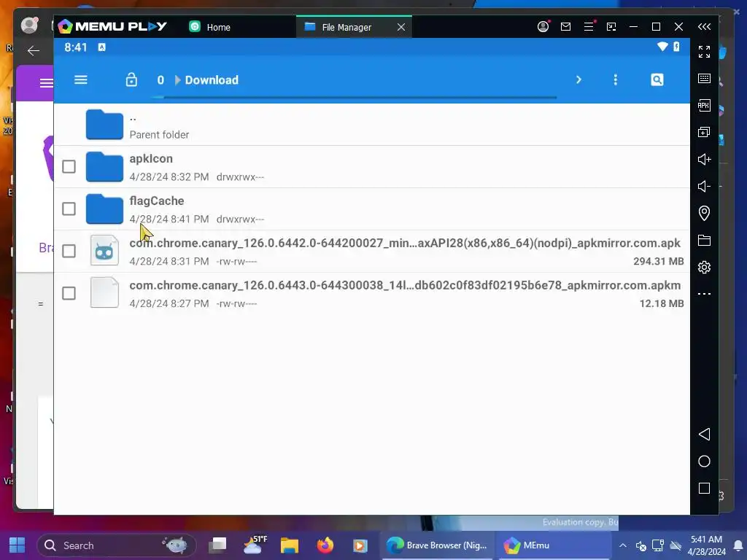747x560 pixels.
Task: Click the Task View icon on taskbar
Action: tap(218, 545)
